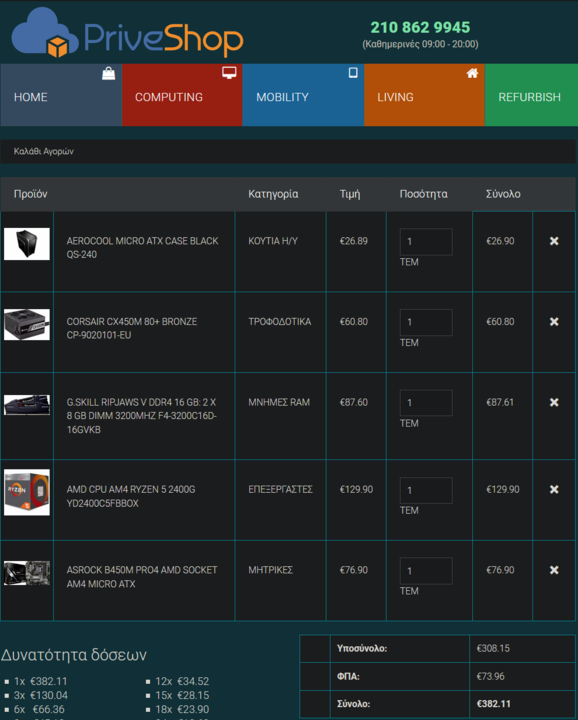
Task: Open the COMPUTING menu tab
Action: tap(182, 95)
